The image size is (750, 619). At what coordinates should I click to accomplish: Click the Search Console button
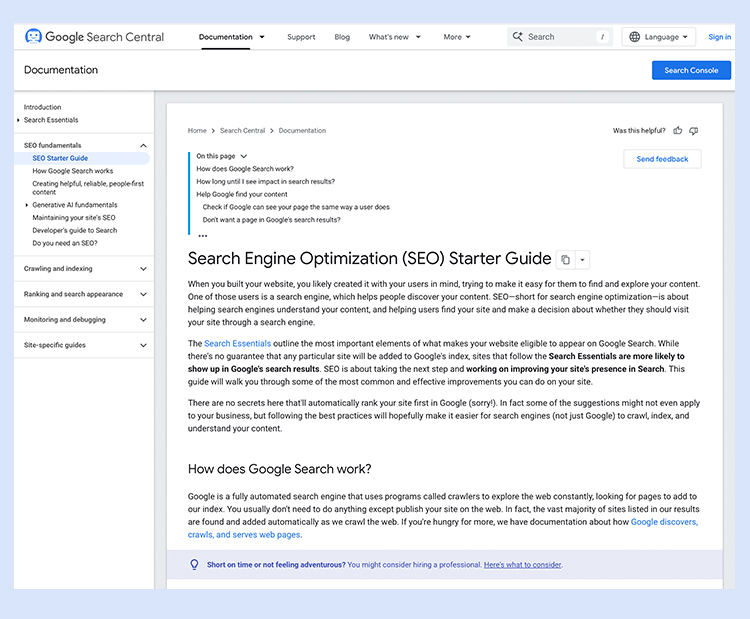click(x=691, y=70)
